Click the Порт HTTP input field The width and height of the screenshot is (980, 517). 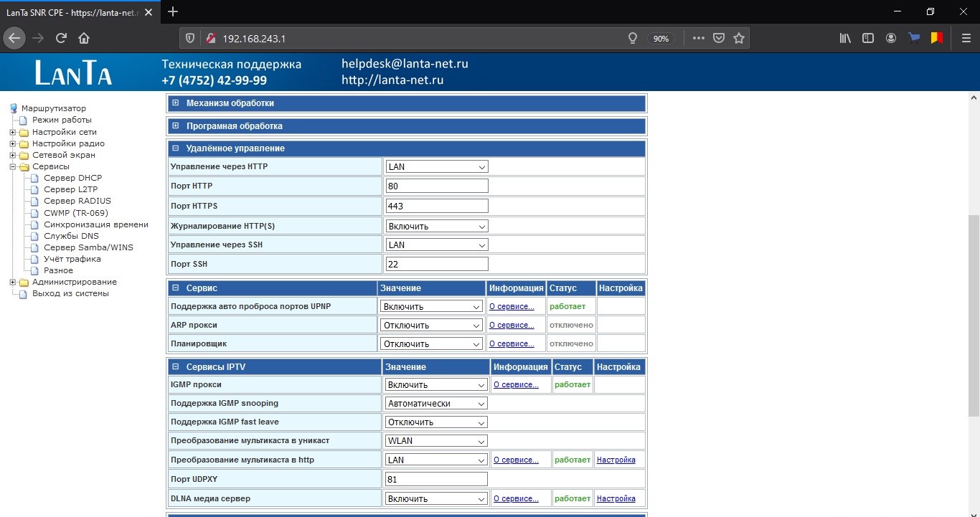(437, 186)
